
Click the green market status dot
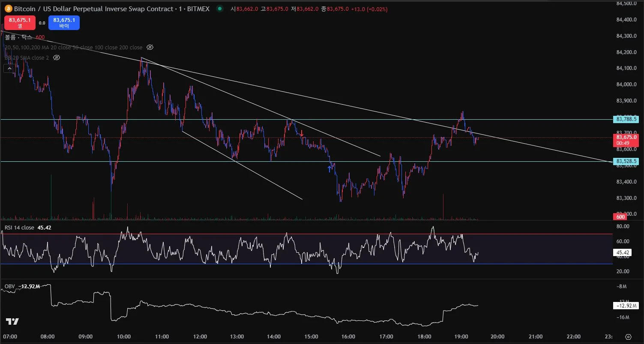pyautogui.click(x=220, y=9)
